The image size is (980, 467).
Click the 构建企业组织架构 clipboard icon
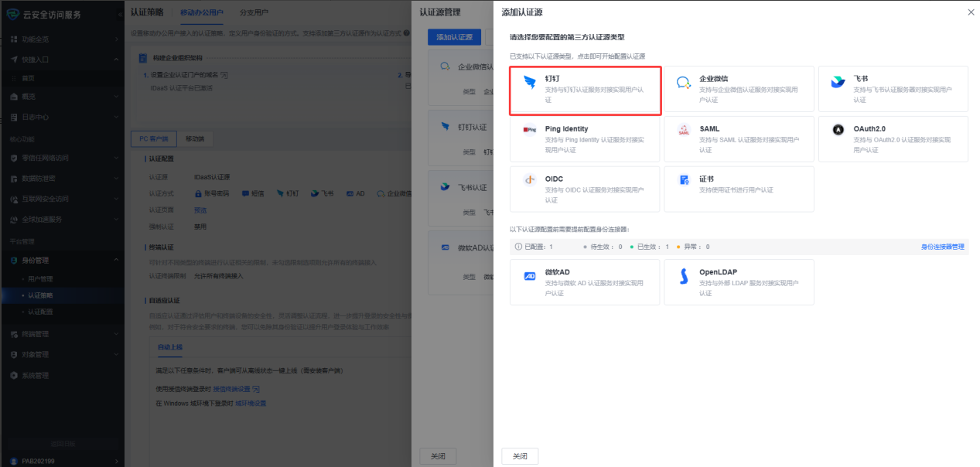(144, 58)
